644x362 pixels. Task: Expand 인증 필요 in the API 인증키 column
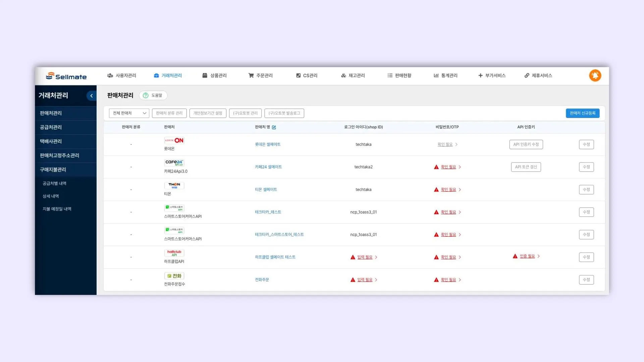[527, 256]
